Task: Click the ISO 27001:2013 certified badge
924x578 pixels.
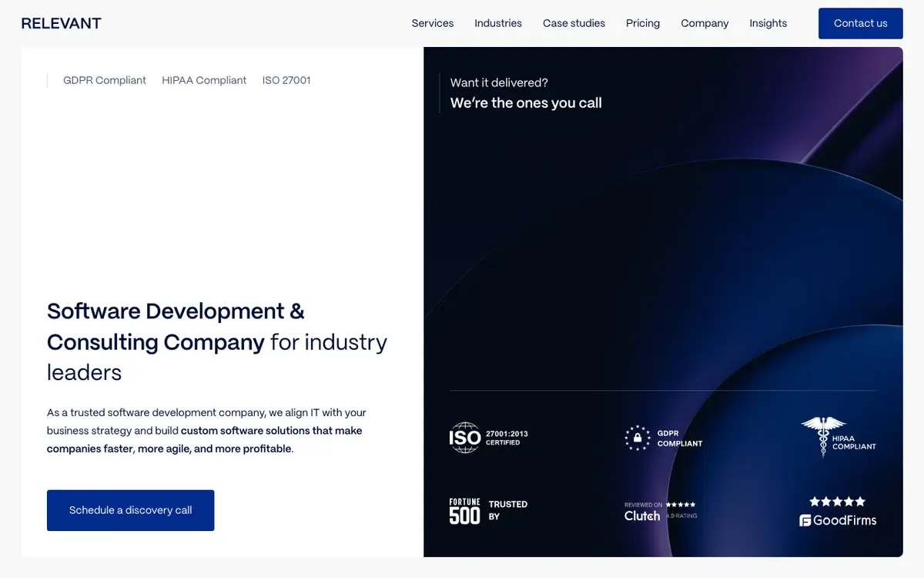Action: (489, 438)
